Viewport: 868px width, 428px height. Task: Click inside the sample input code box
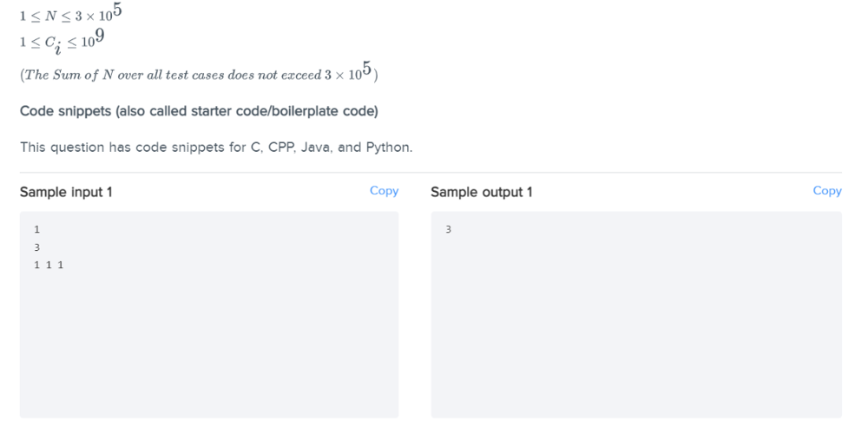click(x=209, y=314)
